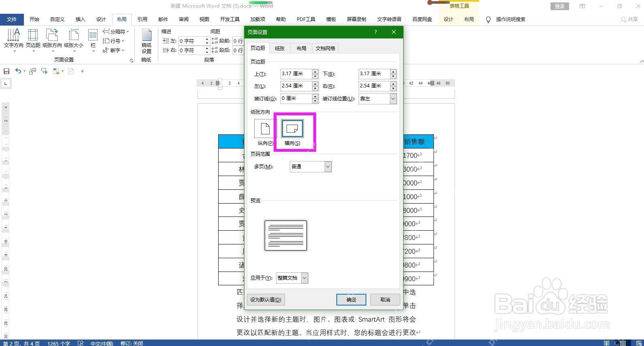The image size is (644, 346).
Task: Click the 左 left margin input field
Action: click(x=296, y=86)
